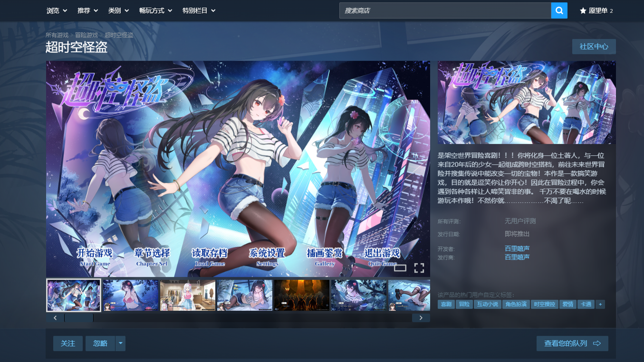The height and width of the screenshot is (362, 644).
Task: Open the 畅玩方式 menu
Action: point(156,10)
